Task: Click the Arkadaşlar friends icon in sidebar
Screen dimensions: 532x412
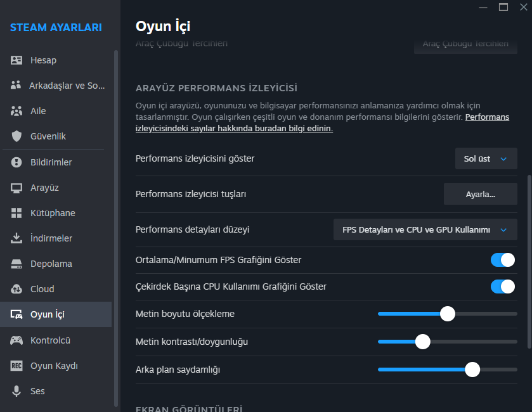Action: (17, 86)
